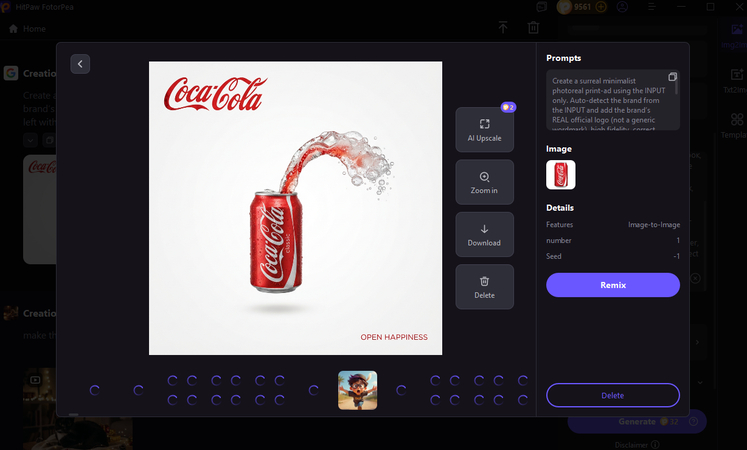Image resolution: width=747 pixels, height=450 pixels.
Task: Click the second Creation avatar icon
Action: coord(10,313)
